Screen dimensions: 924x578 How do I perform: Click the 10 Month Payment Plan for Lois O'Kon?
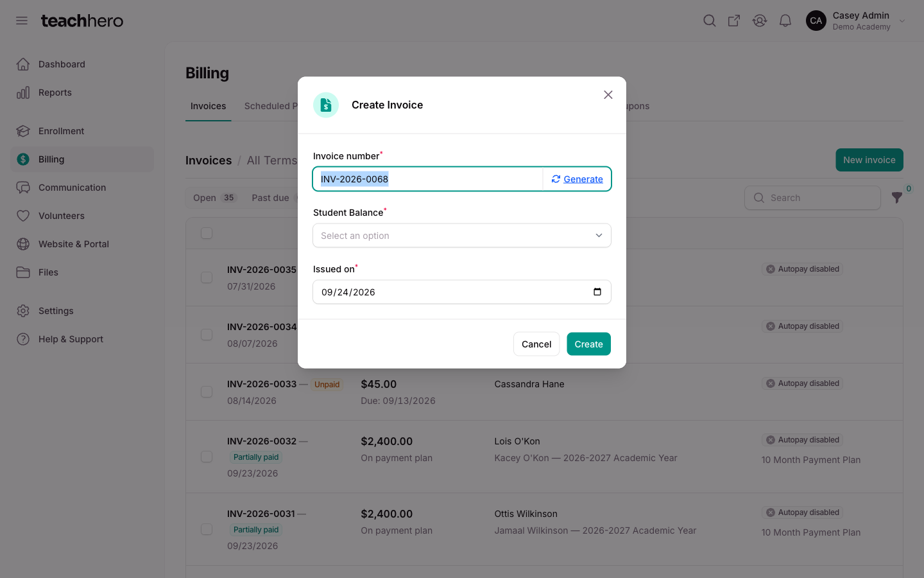(811, 460)
